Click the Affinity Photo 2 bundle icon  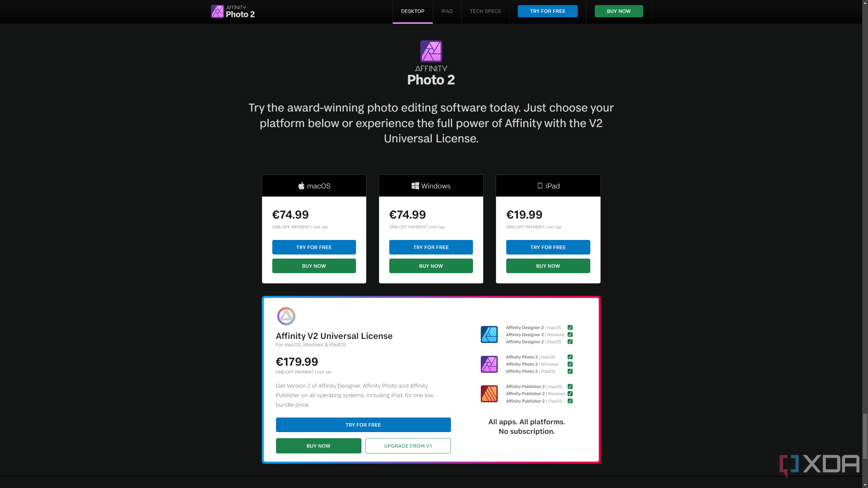(x=489, y=364)
